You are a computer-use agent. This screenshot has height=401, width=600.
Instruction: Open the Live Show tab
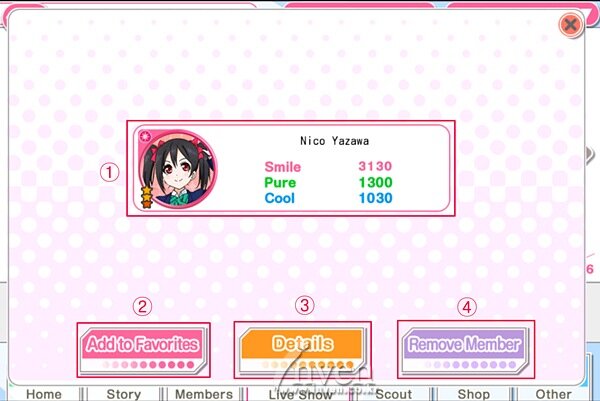pos(300,394)
